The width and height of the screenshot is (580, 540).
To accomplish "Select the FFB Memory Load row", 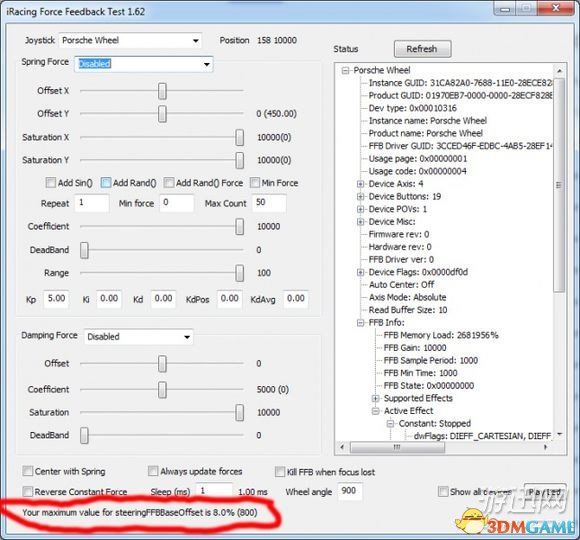I will [441, 335].
